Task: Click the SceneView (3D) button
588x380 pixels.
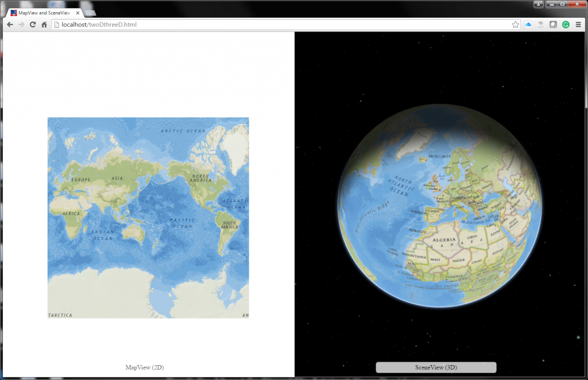Action: [x=436, y=367]
